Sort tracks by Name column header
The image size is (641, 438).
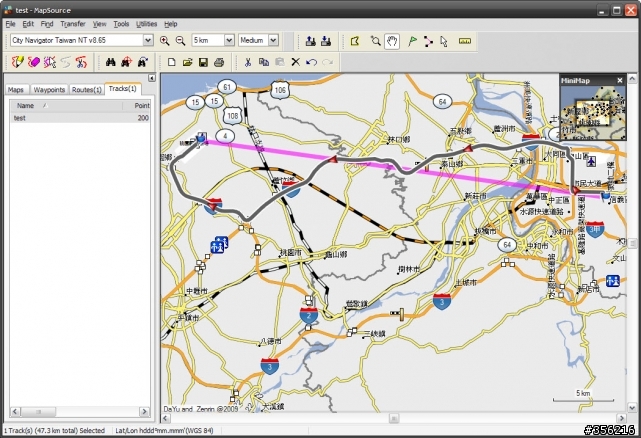pos(66,106)
